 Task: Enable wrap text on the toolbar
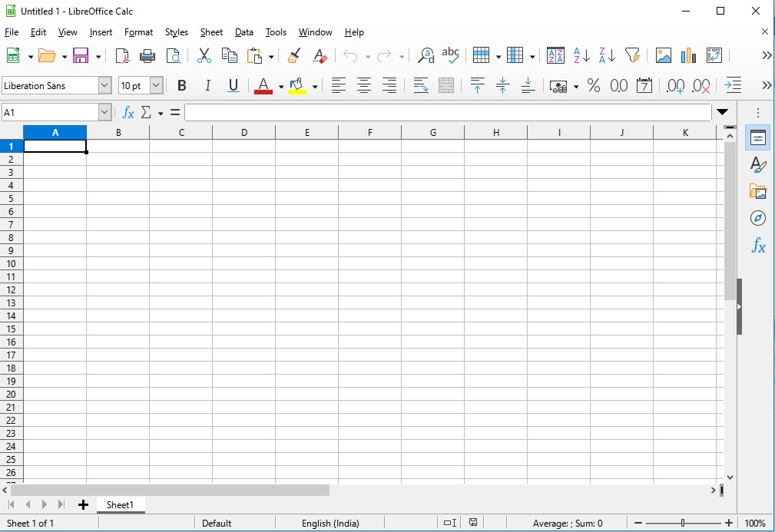pyautogui.click(x=420, y=86)
